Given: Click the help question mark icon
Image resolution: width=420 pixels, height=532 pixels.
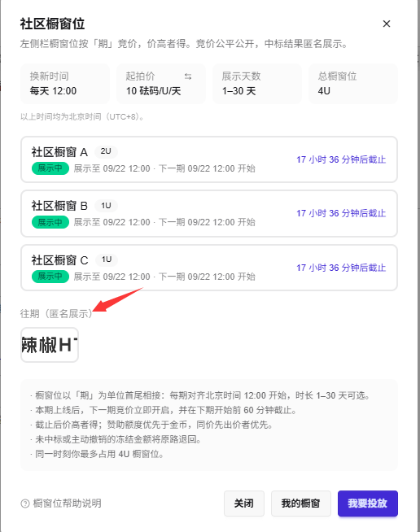Looking at the screenshot, I should point(25,504).
